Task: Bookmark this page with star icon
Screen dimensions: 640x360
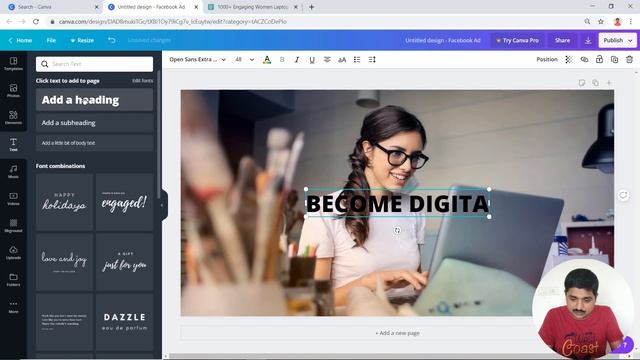Action: (x=601, y=22)
